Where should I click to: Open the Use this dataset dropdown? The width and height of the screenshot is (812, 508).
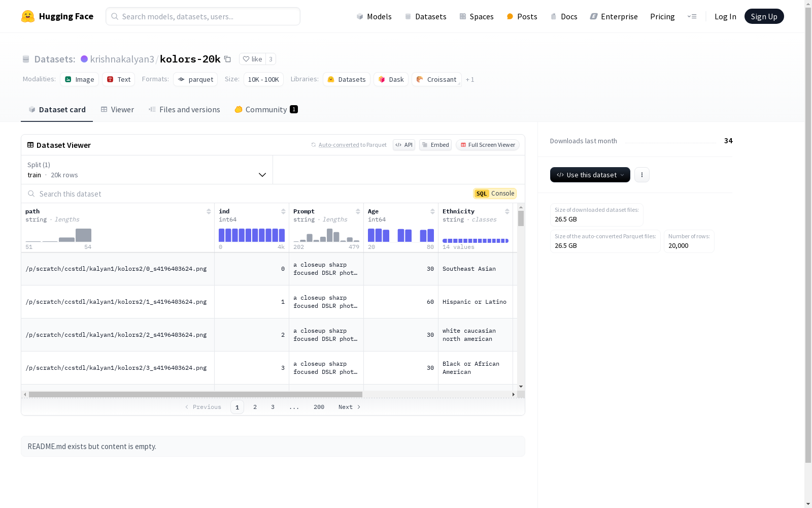[x=590, y=175]
